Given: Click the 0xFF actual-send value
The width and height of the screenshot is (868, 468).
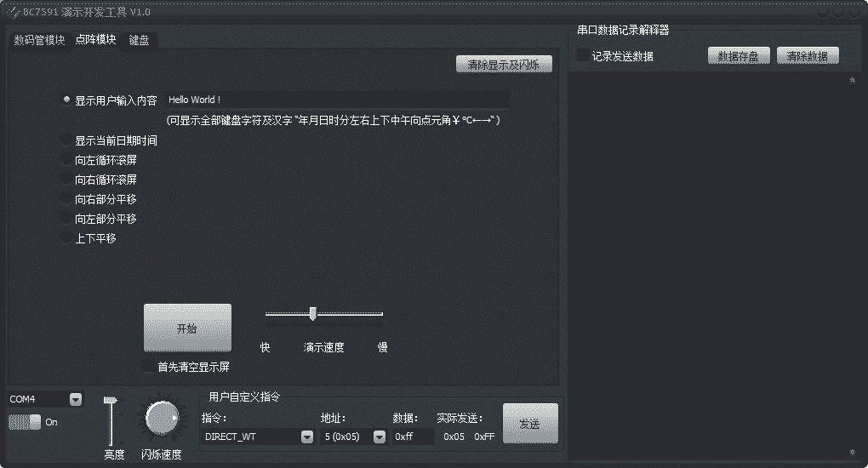Looking at the screenshot, I should (x=484, y=437).
